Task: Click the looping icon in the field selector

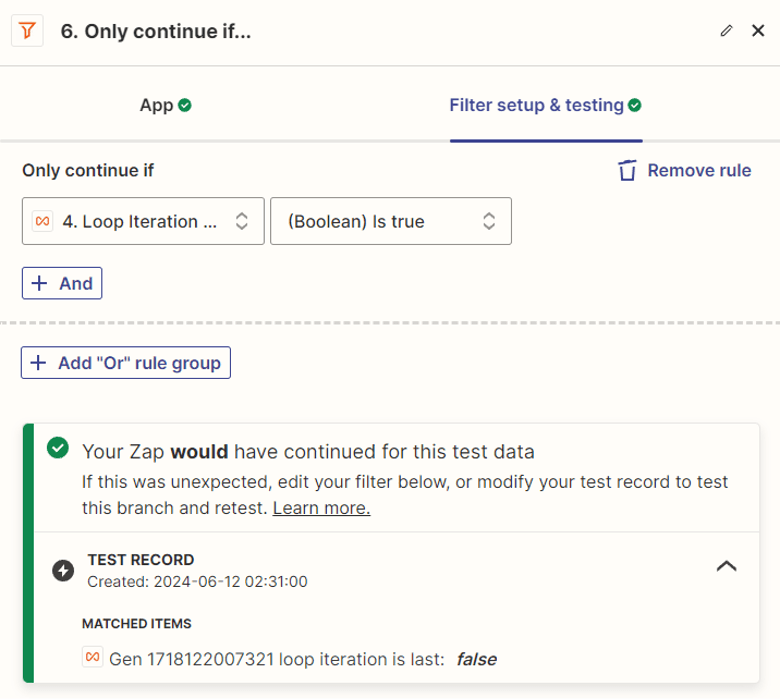Action: point(42,221)
